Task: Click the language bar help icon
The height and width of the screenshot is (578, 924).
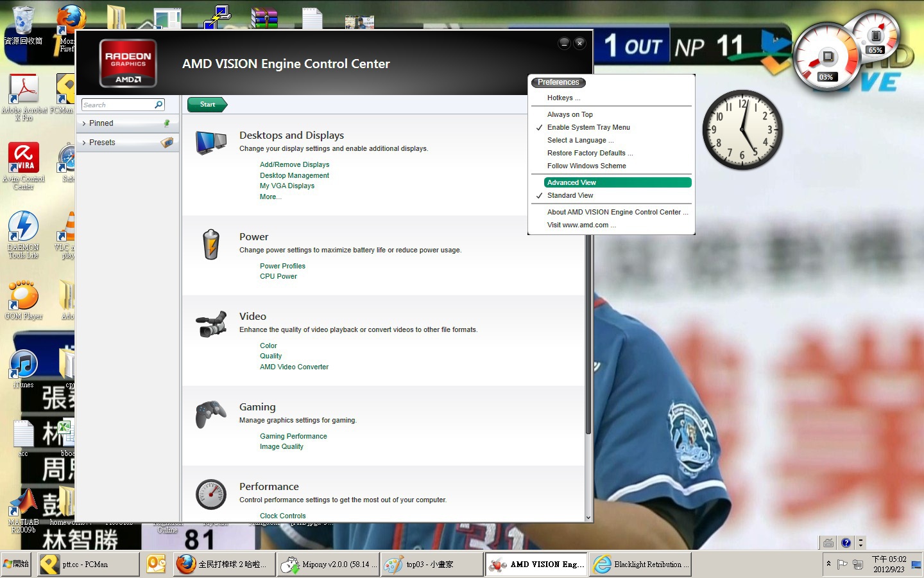Action: pyautogui.click(x=846, y=543)
